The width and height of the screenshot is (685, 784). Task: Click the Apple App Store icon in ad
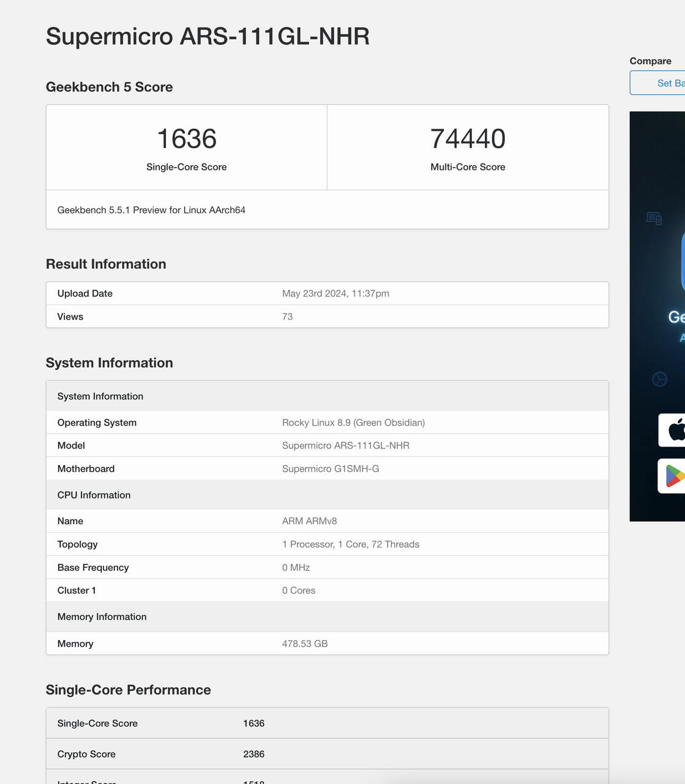[x=672, y=430]
